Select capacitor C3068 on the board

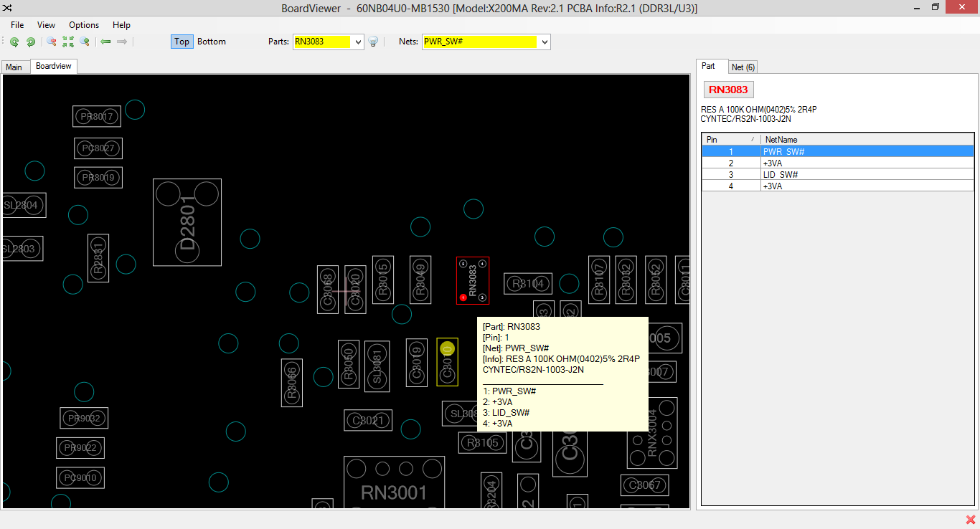coord(328,290)
